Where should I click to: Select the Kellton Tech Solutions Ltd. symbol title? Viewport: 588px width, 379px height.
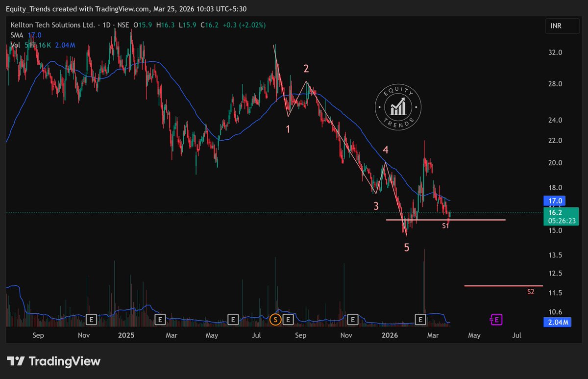tap(52, 25)
